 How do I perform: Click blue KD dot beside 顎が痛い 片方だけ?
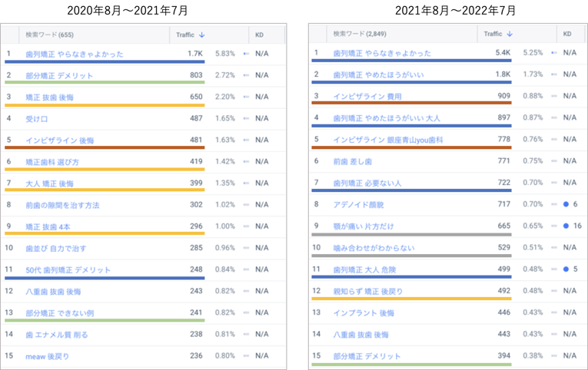click(x=566, y=226)
